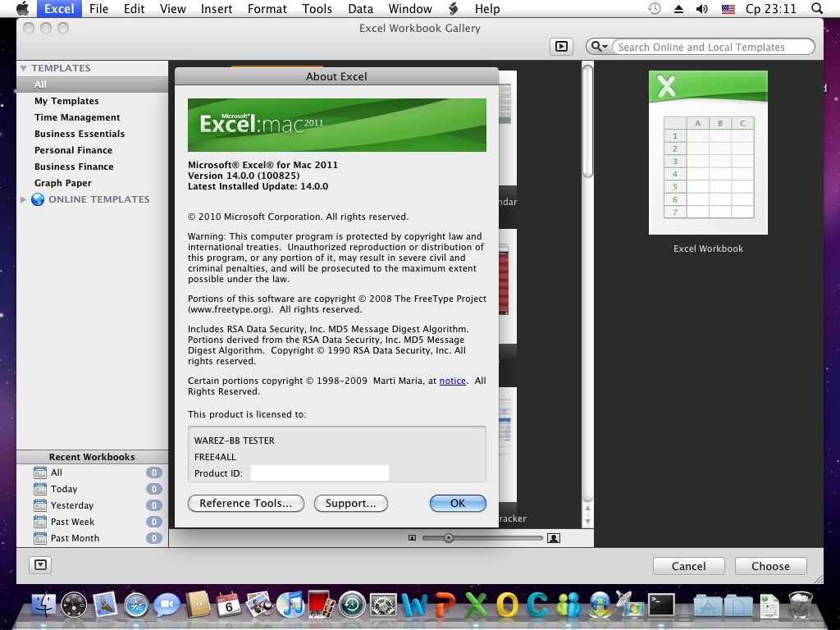Launch Outlook O icon in dock
This screenshot has height=630, width=840.
(507, 605)
